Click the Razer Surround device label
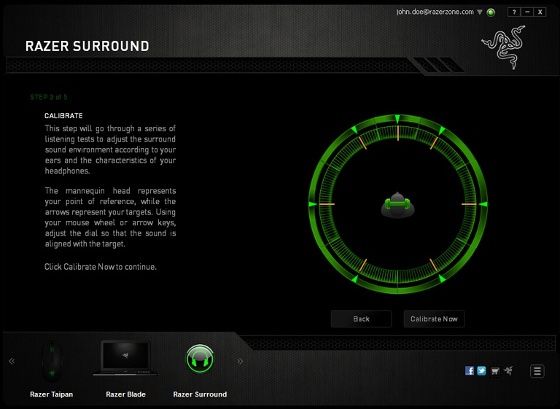This screenshot has height=409, width=560. pyautogui.click(x=200, y=394)
